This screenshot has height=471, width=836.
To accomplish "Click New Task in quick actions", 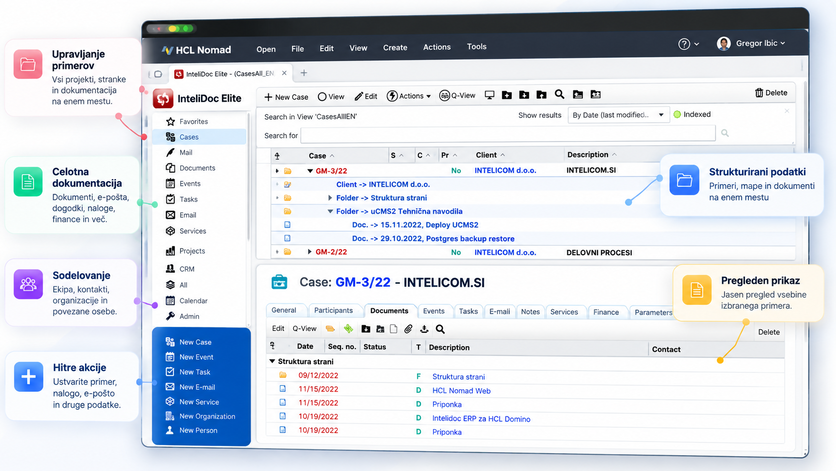I will point(188,372).
